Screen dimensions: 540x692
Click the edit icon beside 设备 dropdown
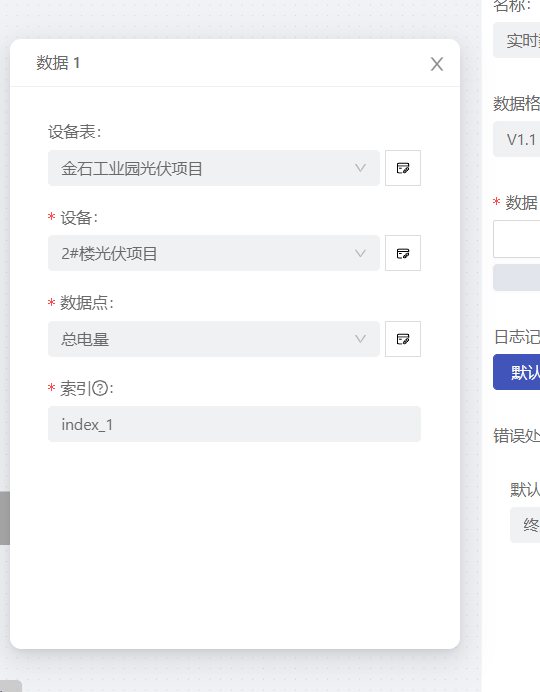coord(403,253)
